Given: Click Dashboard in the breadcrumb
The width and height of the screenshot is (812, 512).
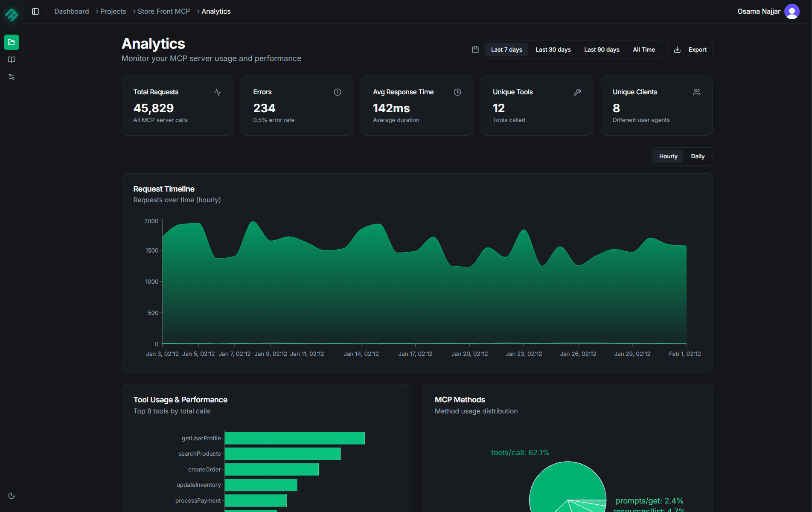Looking at the screenshot, I should (71, 11).
